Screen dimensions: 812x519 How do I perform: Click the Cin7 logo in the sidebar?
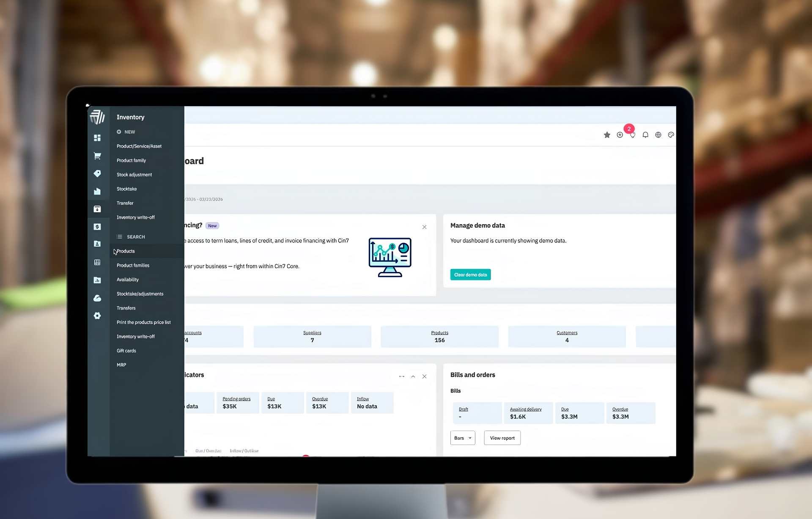(97, 117)
